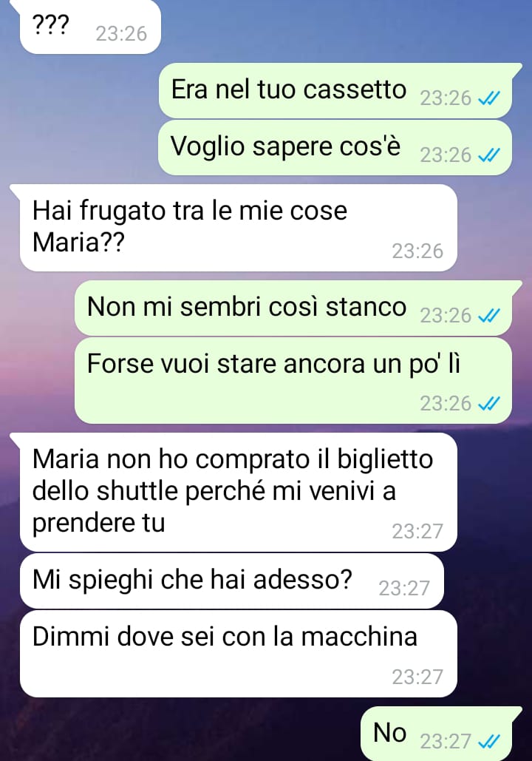Click the double check on 'Forse vuoi stare' message
Screen dimensions: 532x761
point(488,404)
